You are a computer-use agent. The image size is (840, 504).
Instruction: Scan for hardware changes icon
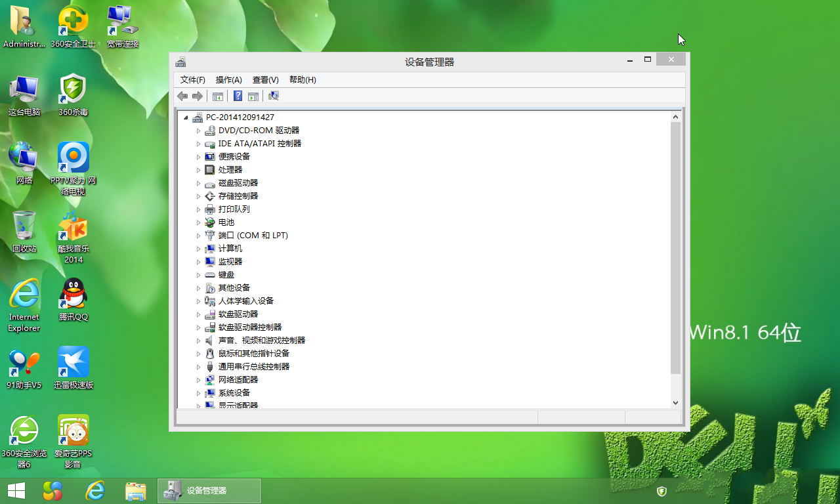[x=274, y=96]
